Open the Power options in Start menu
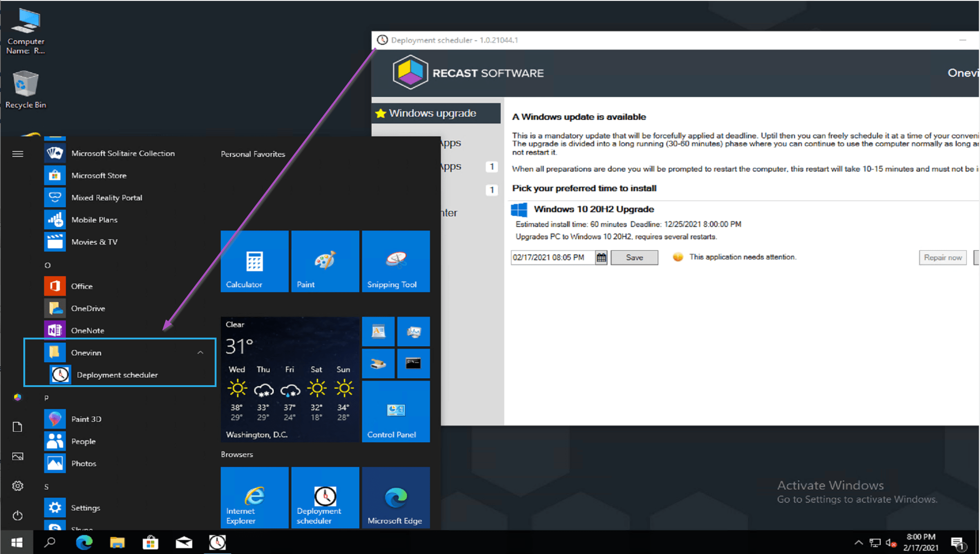 18,516
